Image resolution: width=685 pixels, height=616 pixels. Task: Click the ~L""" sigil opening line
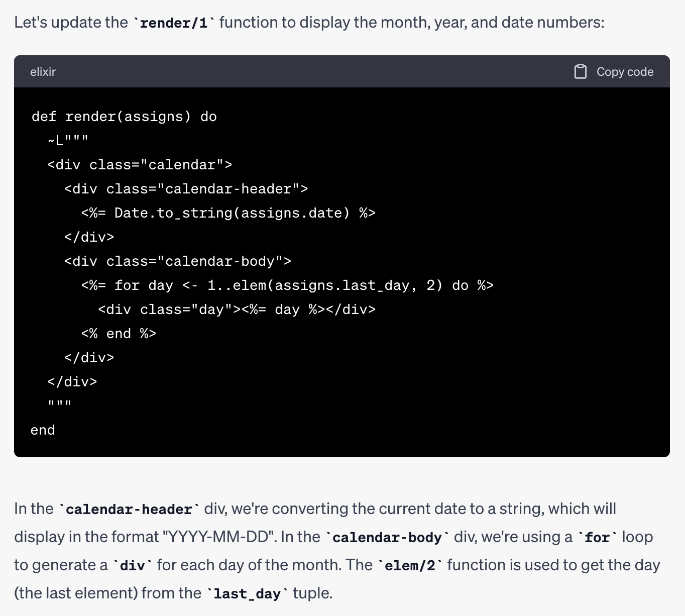coord(68,141)
